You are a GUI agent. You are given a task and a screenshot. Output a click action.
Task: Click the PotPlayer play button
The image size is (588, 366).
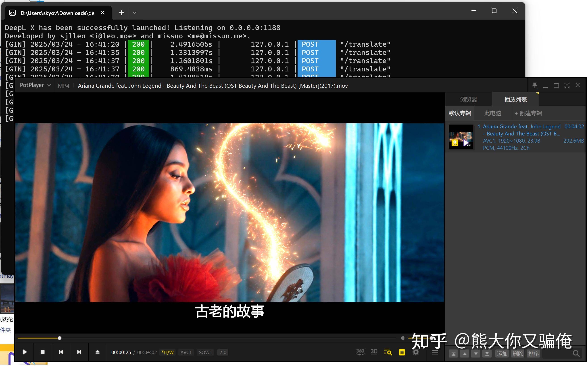[25, 352]
